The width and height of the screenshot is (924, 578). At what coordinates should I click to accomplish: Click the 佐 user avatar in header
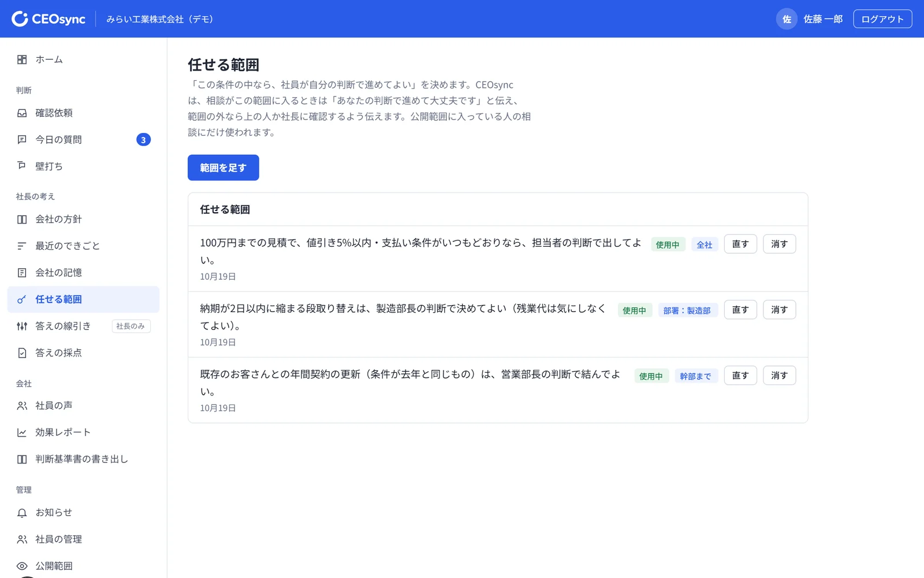pyautogui.click(x=787, y=19)
